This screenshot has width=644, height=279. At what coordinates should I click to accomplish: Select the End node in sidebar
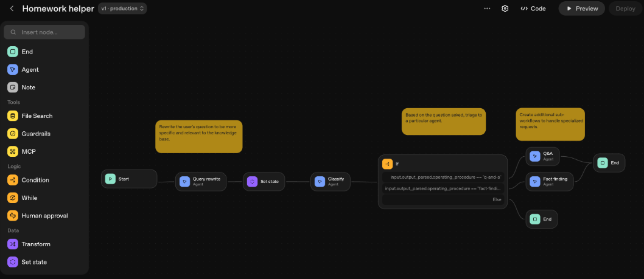pos(27,52)
